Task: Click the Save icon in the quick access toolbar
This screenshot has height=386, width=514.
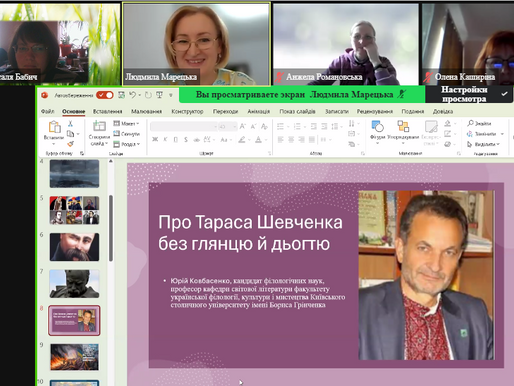Action: pyautogui.click(x=122, y=95)
